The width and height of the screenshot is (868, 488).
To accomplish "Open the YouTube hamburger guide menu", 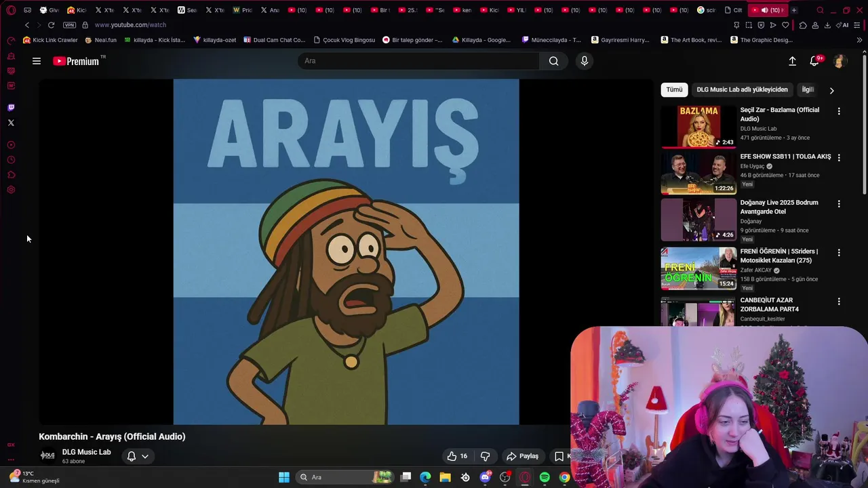I will click(x=37, y=61).
